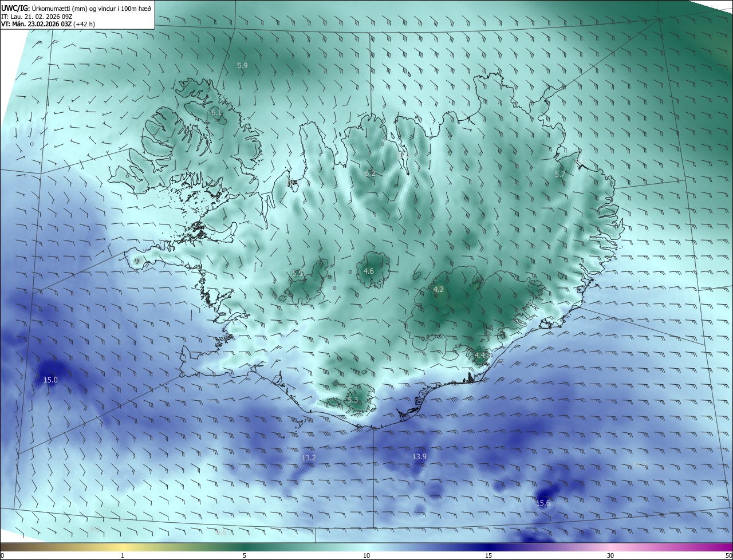Click the 6.2 value in north Iceland
Viewport: 733px width, 560px height.
[370, 173]
